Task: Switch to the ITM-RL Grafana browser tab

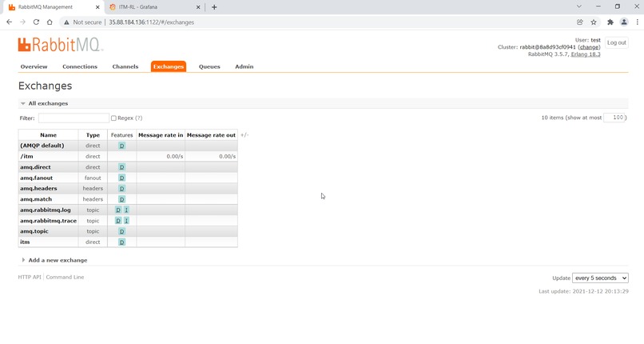Action: (x=154, y=7)
